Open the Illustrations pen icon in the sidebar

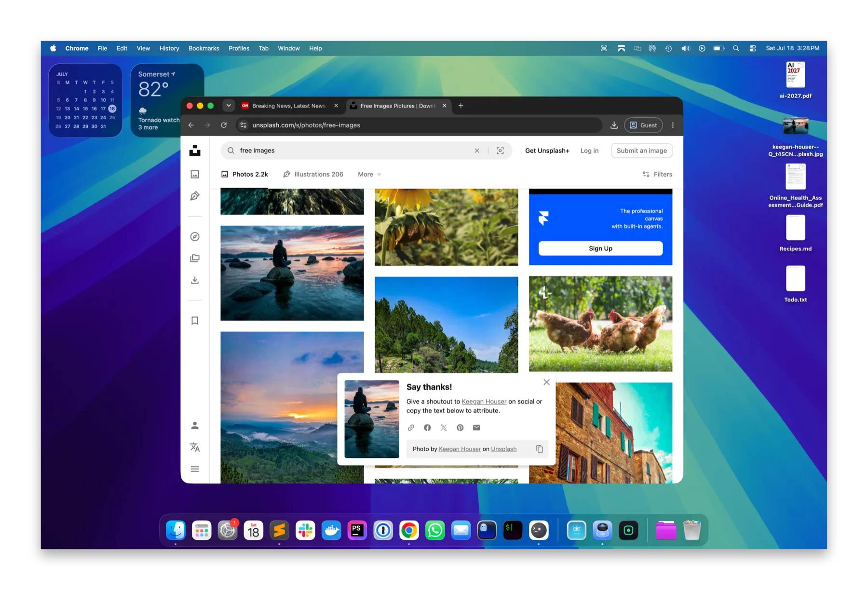click(x=195, y=196)
